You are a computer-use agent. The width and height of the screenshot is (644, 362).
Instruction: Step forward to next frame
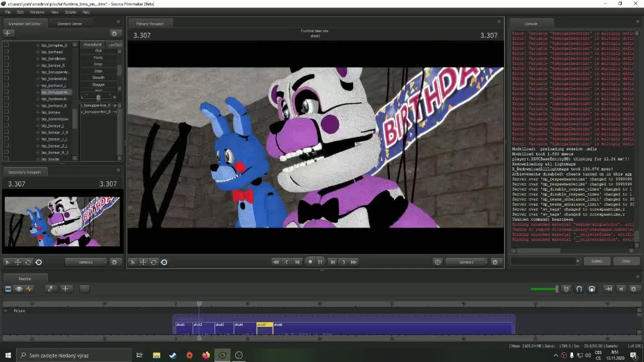click(333, 262)
